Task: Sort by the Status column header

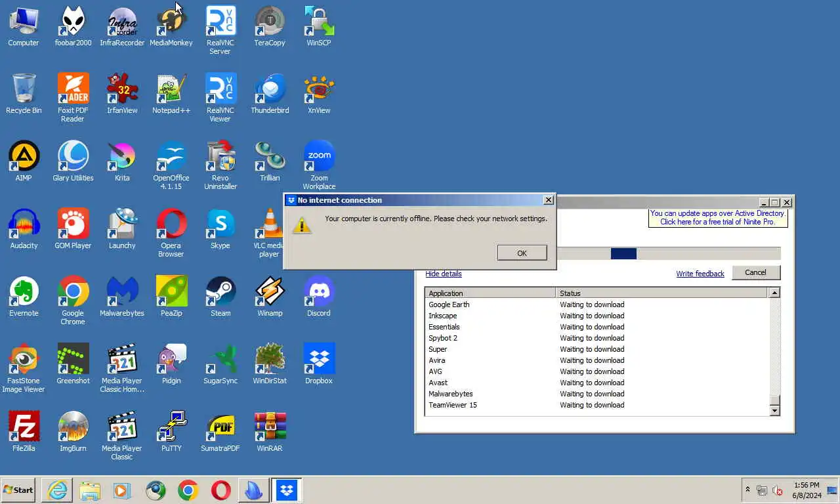Action: pos(662,293)
